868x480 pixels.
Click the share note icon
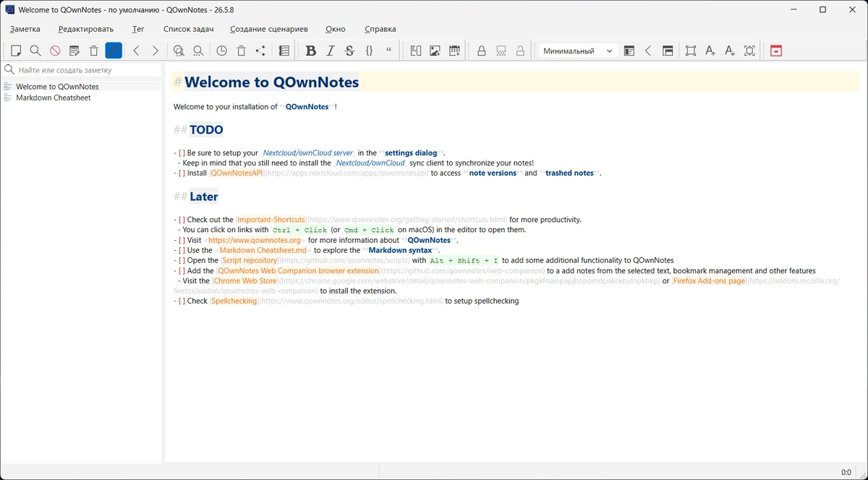pos(260,51)
